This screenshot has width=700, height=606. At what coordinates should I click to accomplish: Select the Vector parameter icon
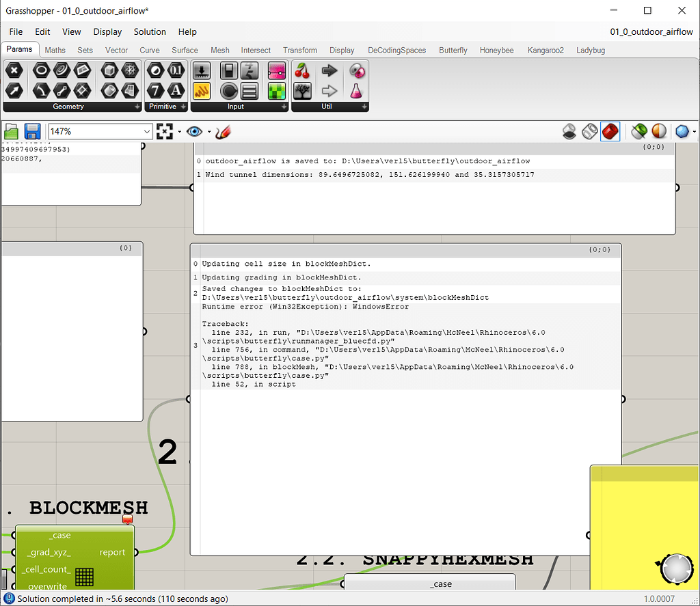(x=14, y=91)
